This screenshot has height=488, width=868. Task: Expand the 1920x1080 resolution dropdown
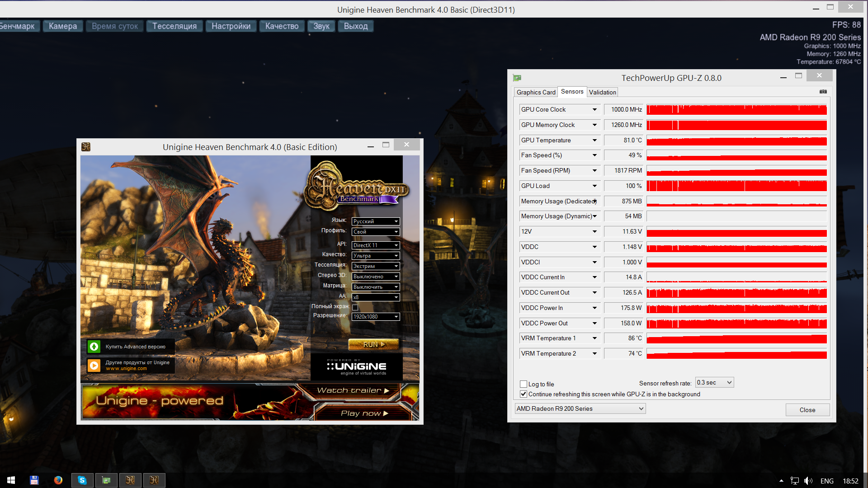(376, 317)
